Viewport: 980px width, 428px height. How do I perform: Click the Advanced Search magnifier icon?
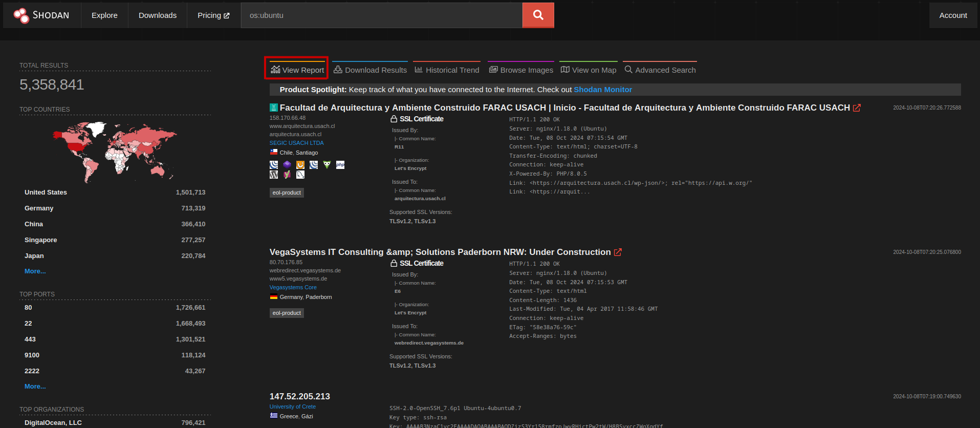(x=628, y=70)
